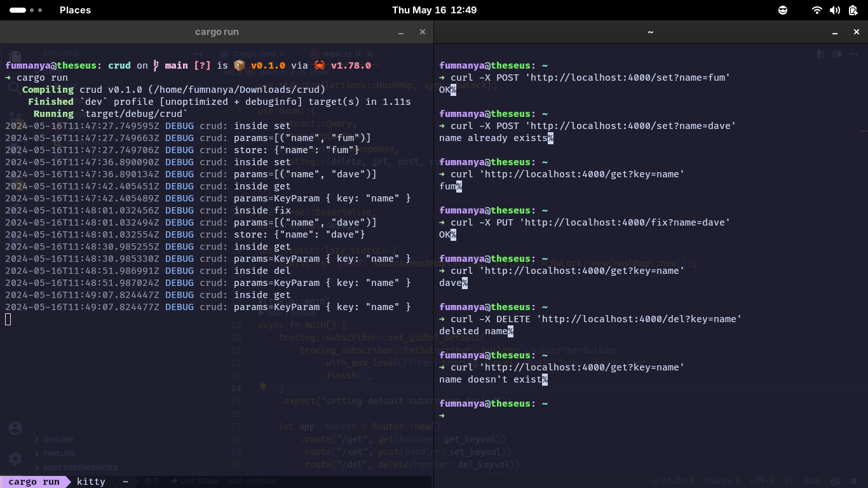
Task: Click the GitHub Copilot status bar icon
Action: 834,481
